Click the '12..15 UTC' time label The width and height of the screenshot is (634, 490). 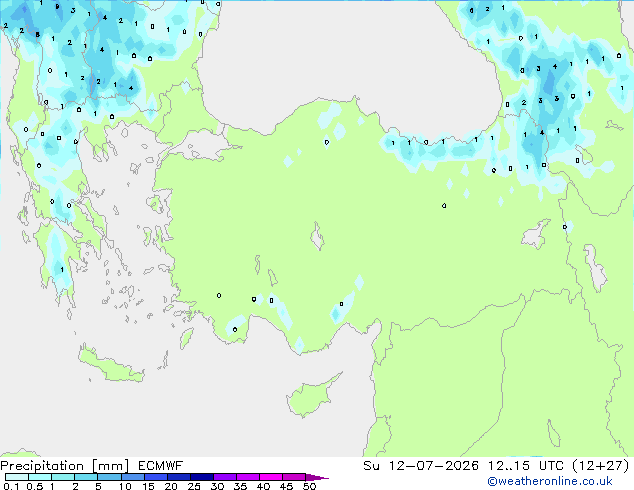click(x=526, y=466)
